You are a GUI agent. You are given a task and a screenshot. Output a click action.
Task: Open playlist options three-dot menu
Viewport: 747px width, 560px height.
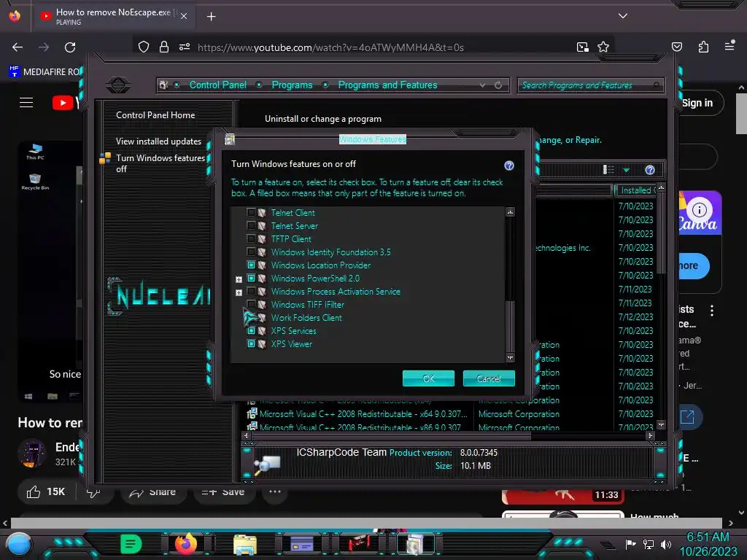point(712,311)
